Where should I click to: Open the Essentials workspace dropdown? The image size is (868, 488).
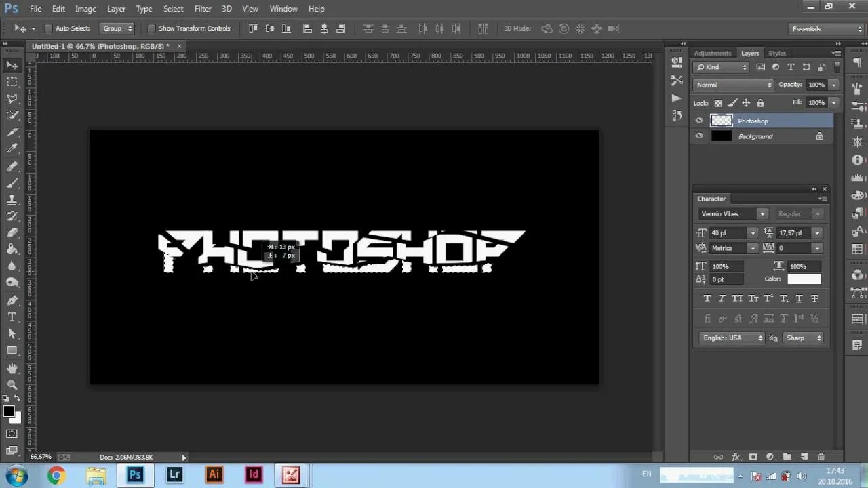(x=827, y=28)
